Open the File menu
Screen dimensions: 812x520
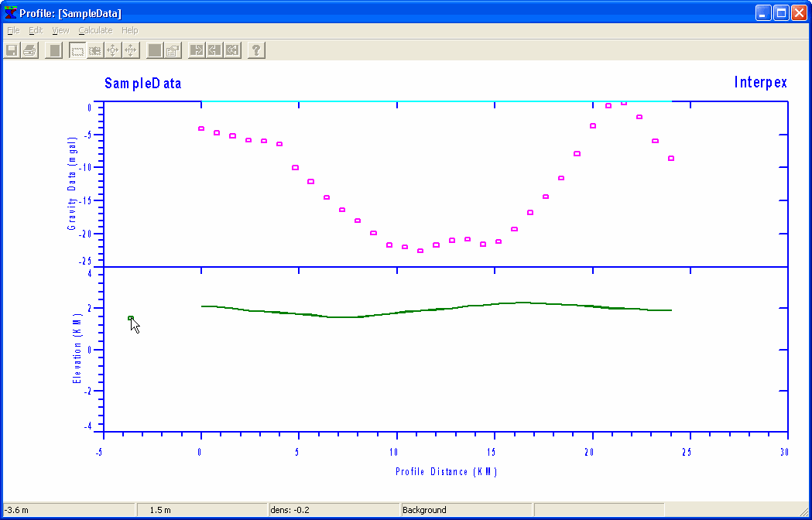(13, 30)
